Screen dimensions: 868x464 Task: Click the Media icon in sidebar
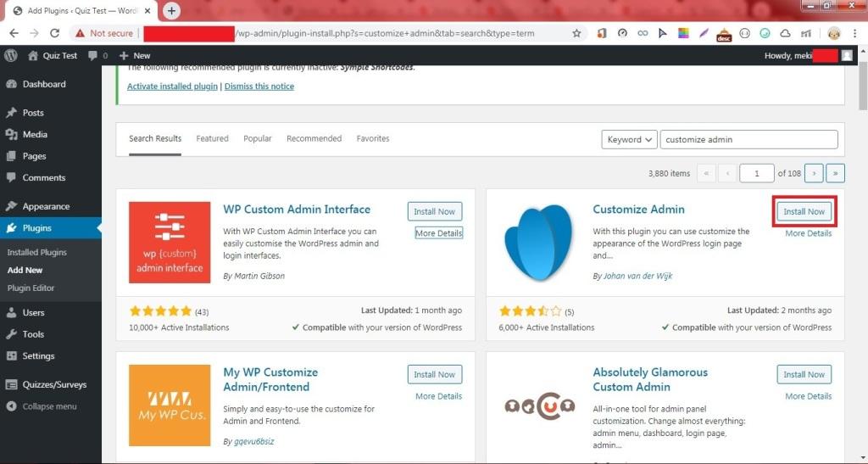coord(11,135)
